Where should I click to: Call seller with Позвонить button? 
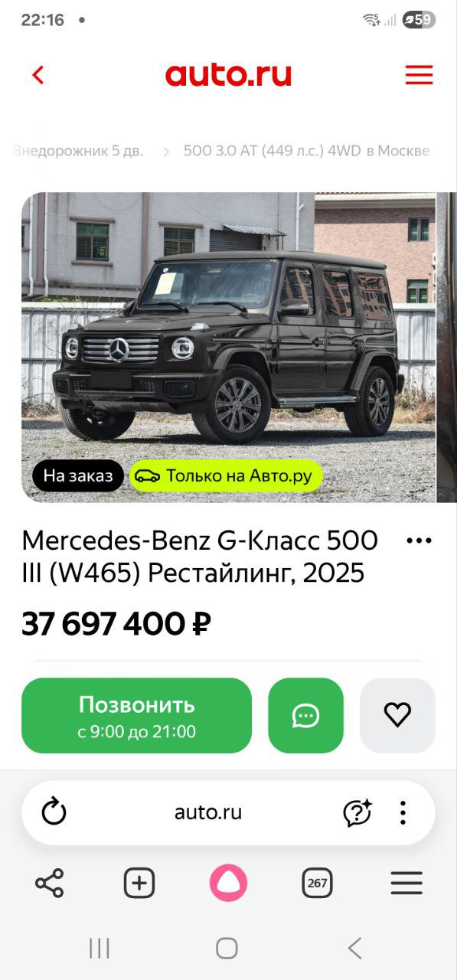tap(136, 715)
